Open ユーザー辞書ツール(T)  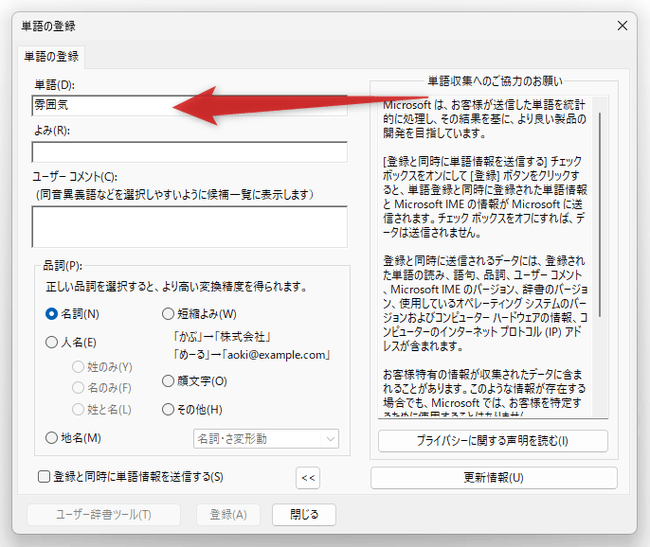pyautogui.click(x=104, y=515)
